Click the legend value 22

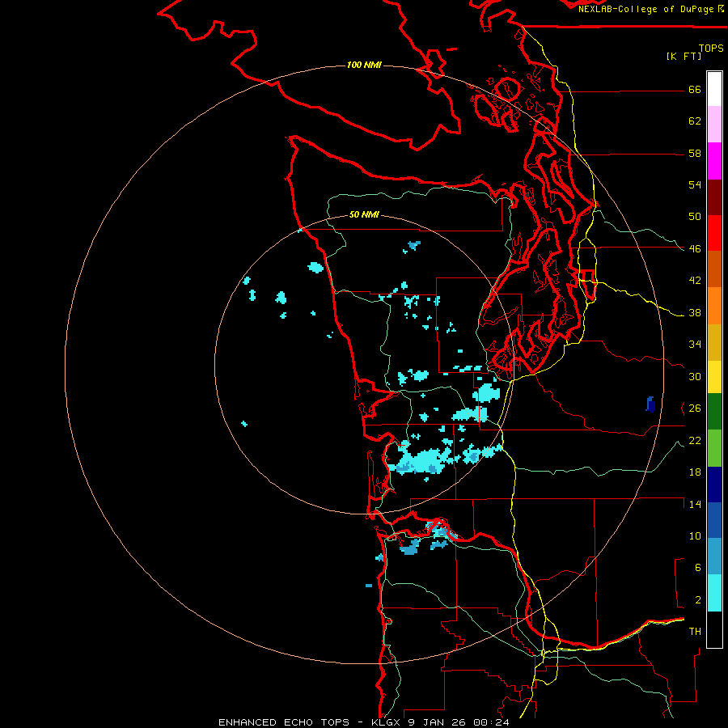pyautogui.click(x=695, y=440)
